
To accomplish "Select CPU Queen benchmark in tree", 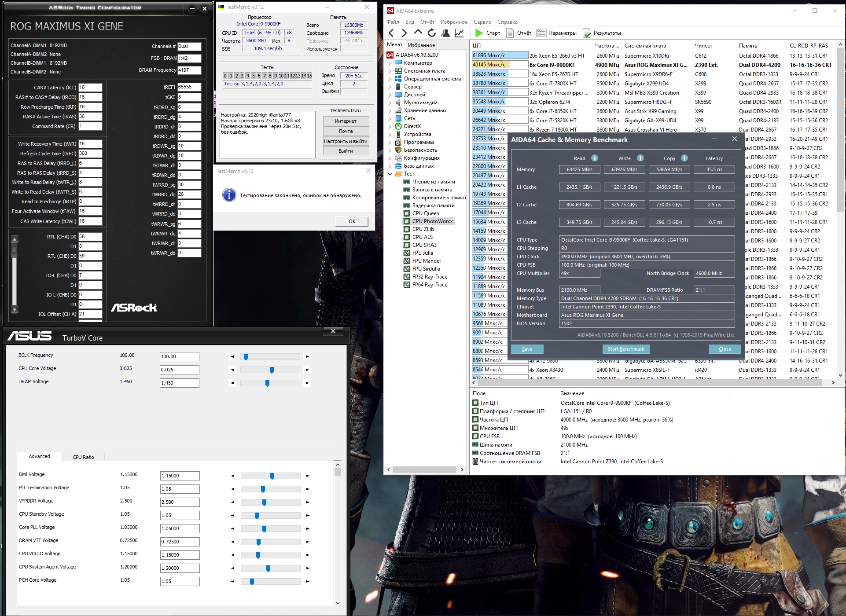I will click(425, 213).
